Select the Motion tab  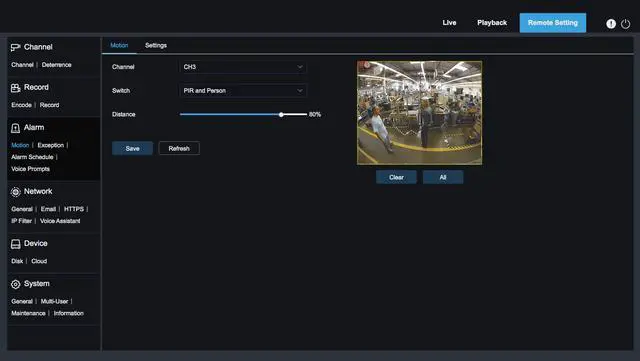[x=119, y=45]
